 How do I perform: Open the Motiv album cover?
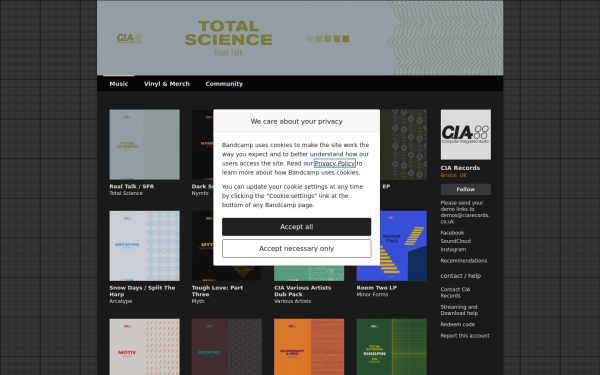pos(144,347)
